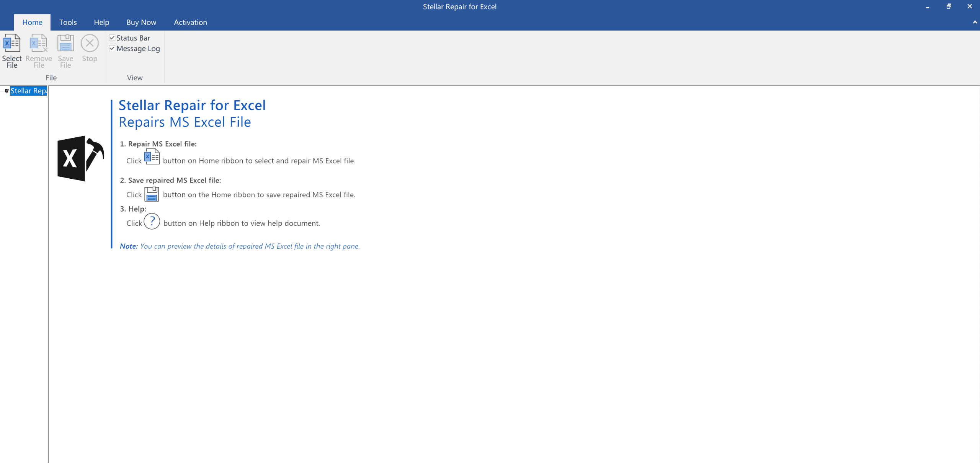Switch to the Home tab

(32, 22)
